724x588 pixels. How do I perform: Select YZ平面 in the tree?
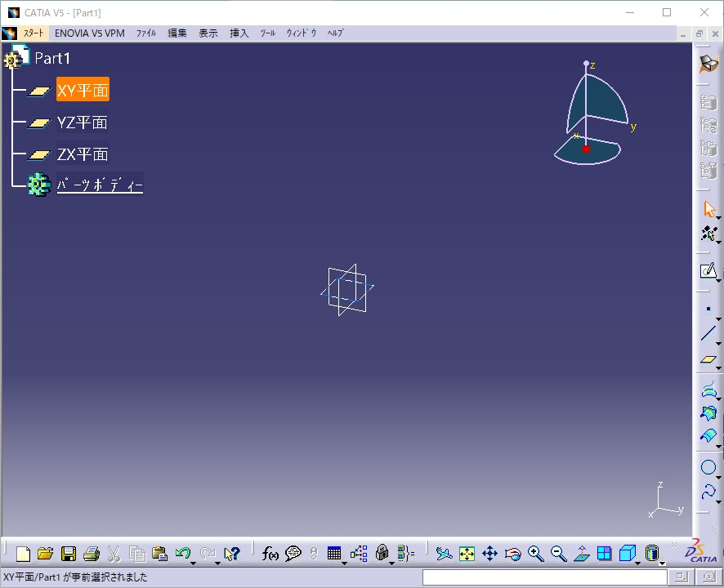tap(83, 122)
